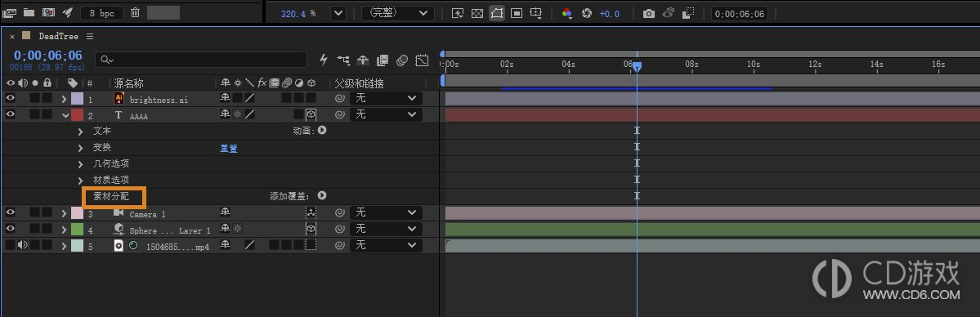Select the DeadTree composition tab

click(x=59, y=36)
